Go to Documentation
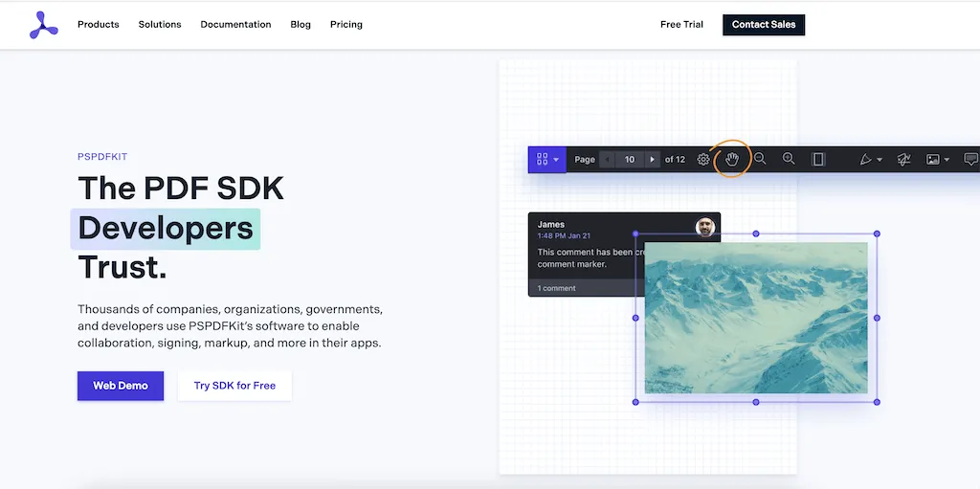The height and width of the screenshot is (489, 980). [235, 24]
